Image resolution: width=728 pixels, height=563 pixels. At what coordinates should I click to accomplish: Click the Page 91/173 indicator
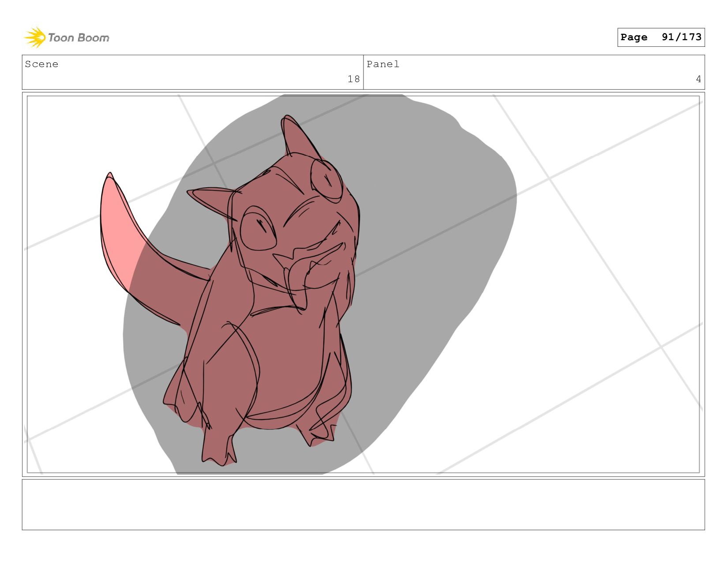(x=660, y=37)
